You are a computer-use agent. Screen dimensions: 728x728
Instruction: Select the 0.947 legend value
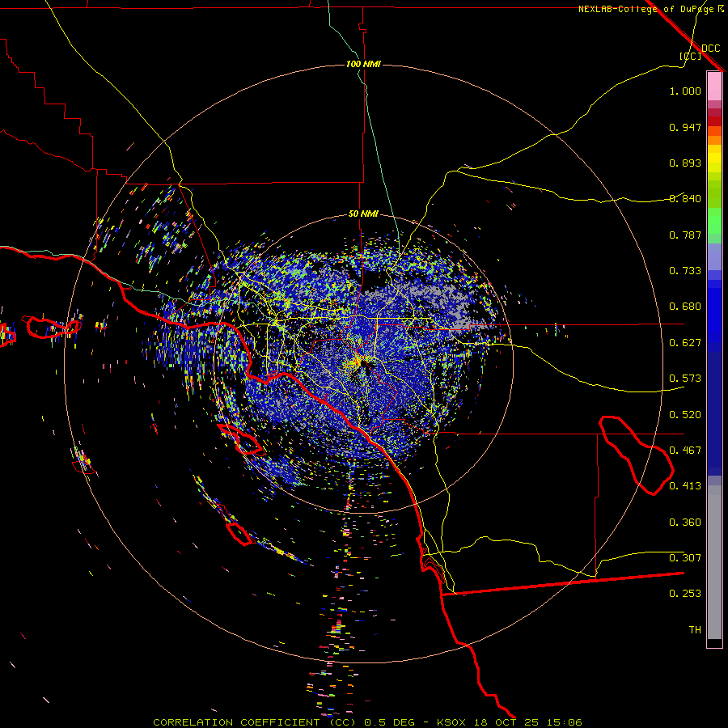point(685,127)
